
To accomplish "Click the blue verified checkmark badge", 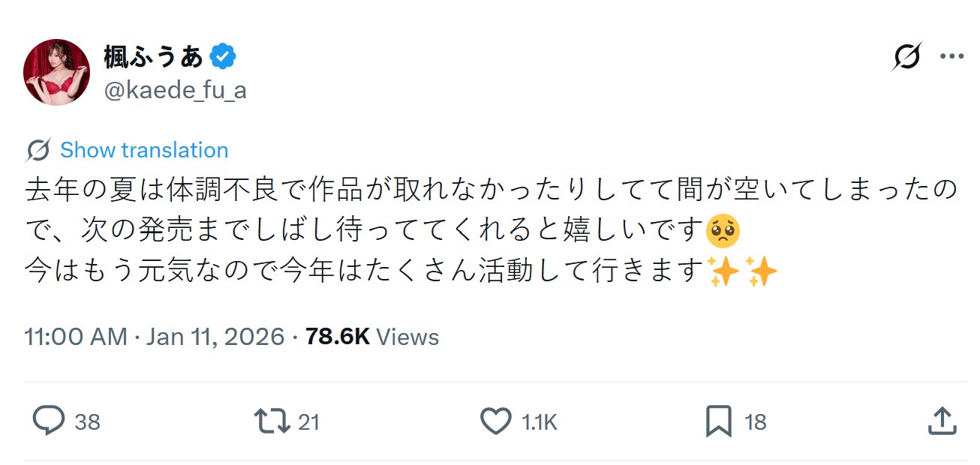I will (223, 56).
